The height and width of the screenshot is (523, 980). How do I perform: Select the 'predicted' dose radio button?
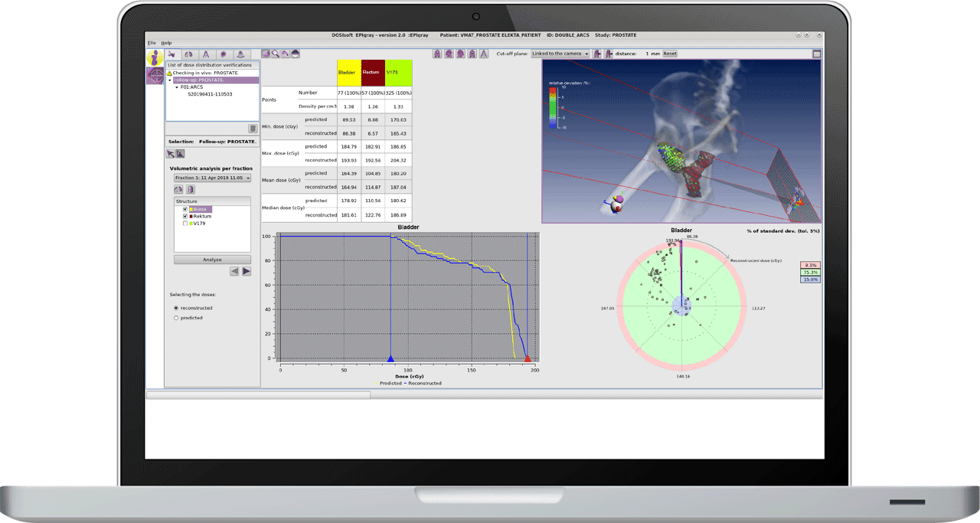tap(176, 318)
